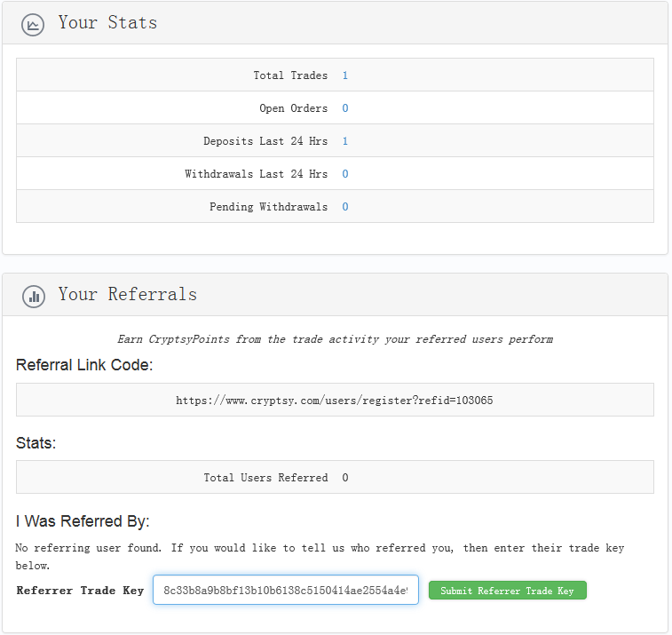Open the Open Orders count link

[344, 108]
